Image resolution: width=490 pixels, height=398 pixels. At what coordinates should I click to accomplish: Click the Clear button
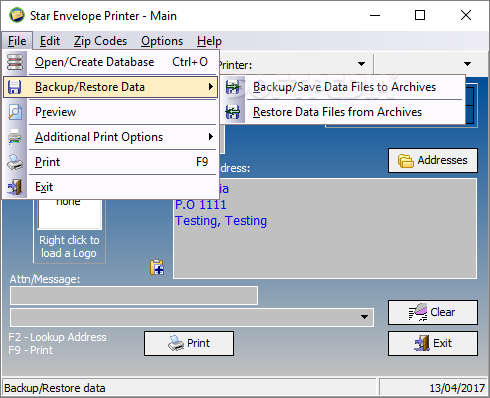(433, 312)
